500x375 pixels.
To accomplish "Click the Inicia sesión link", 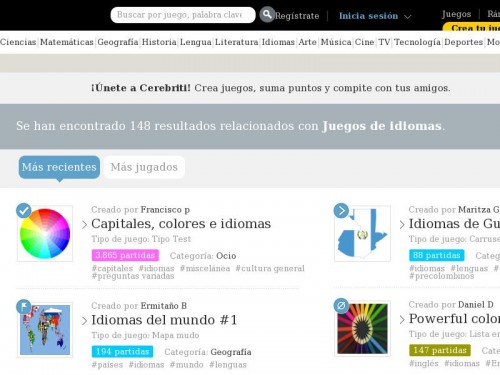I will [368, 16].
